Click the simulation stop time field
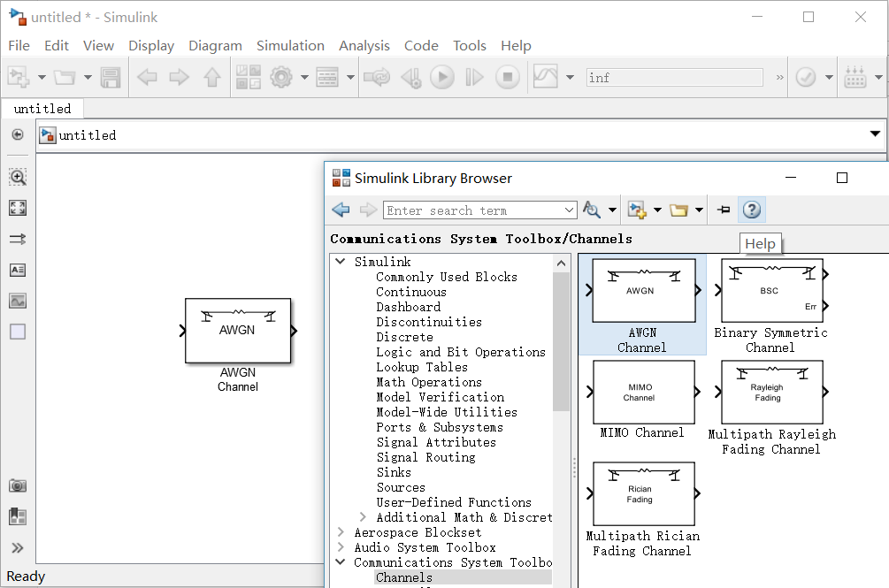This screenshot has width=889, height=588. click(x=674, y=78)
